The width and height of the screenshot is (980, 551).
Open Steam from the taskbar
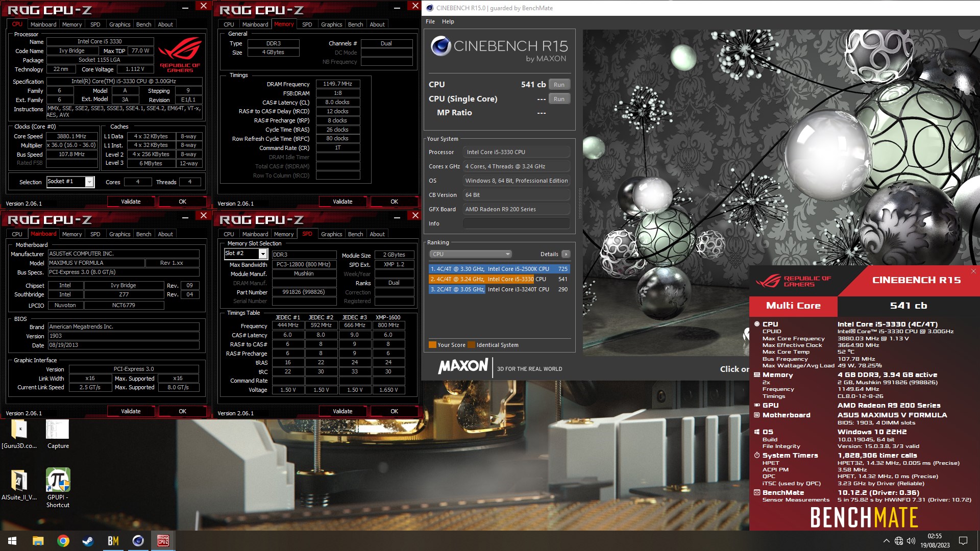point(88,541)
